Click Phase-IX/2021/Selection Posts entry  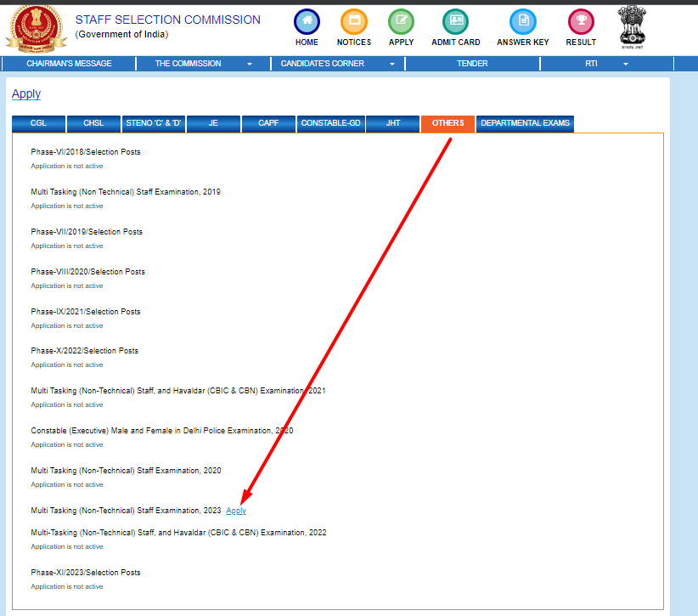click(x=86, y=312)
